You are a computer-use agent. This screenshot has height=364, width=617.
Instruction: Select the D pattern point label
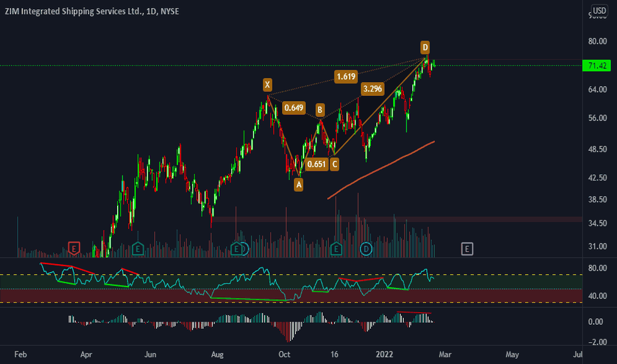tap(425, 48)
